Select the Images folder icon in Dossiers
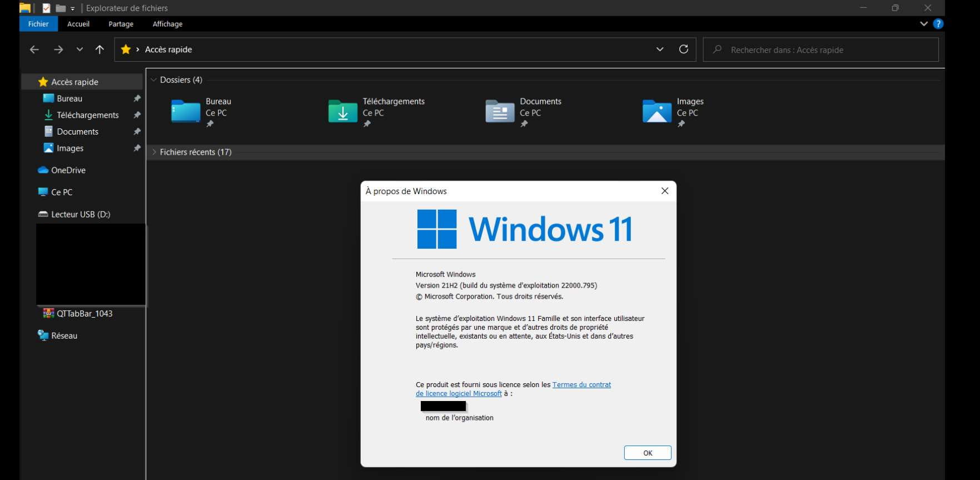Image resolution: width=980 pixels, height=480 pixels. [x=657, y=111]
